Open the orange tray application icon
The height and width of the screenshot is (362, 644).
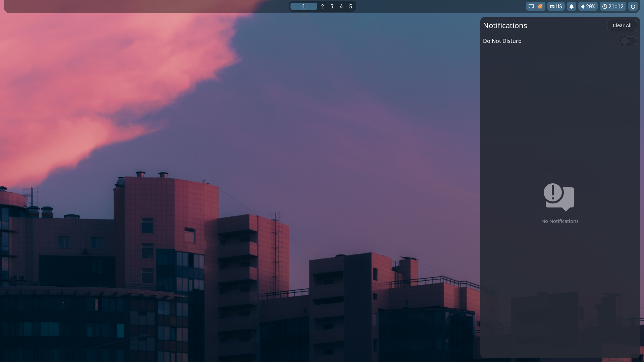tap(540, 6)
